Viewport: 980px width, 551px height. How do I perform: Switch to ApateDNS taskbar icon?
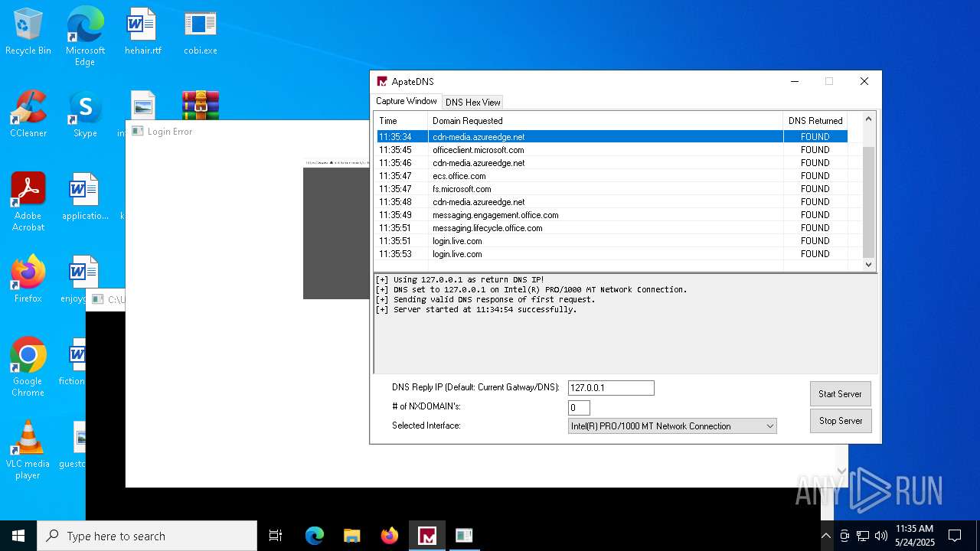(x=426, y=536)
